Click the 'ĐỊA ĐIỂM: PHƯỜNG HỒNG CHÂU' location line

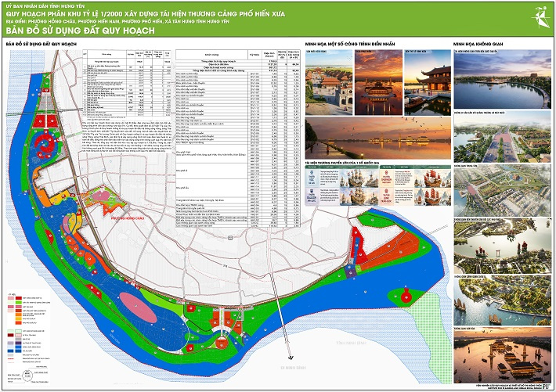[117, 21]
